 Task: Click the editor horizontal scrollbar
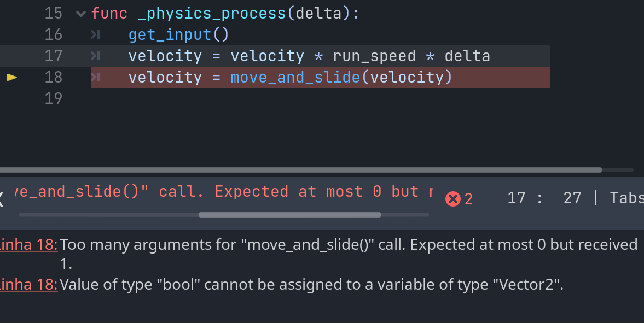pos(301,170)
